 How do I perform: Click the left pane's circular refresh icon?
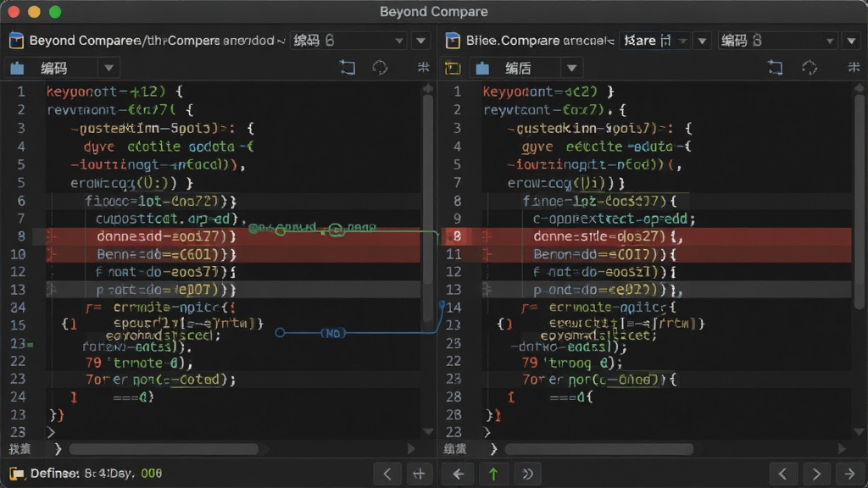380,68
